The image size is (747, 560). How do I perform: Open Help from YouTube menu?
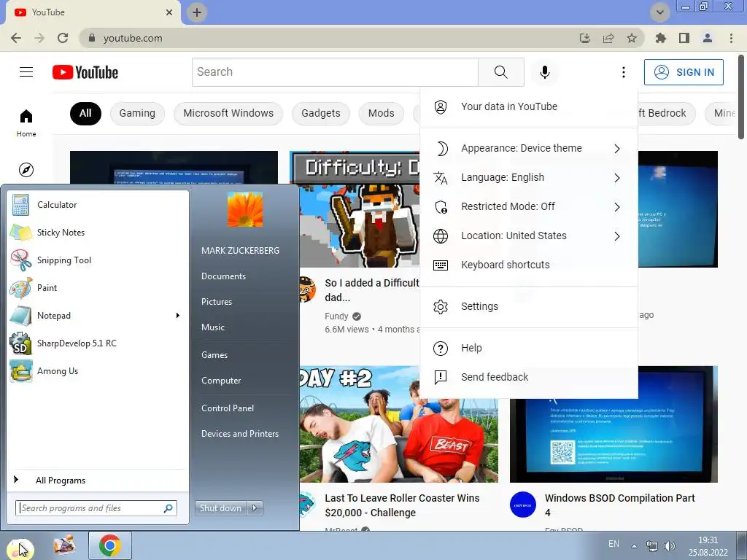[x=529, y=348]
